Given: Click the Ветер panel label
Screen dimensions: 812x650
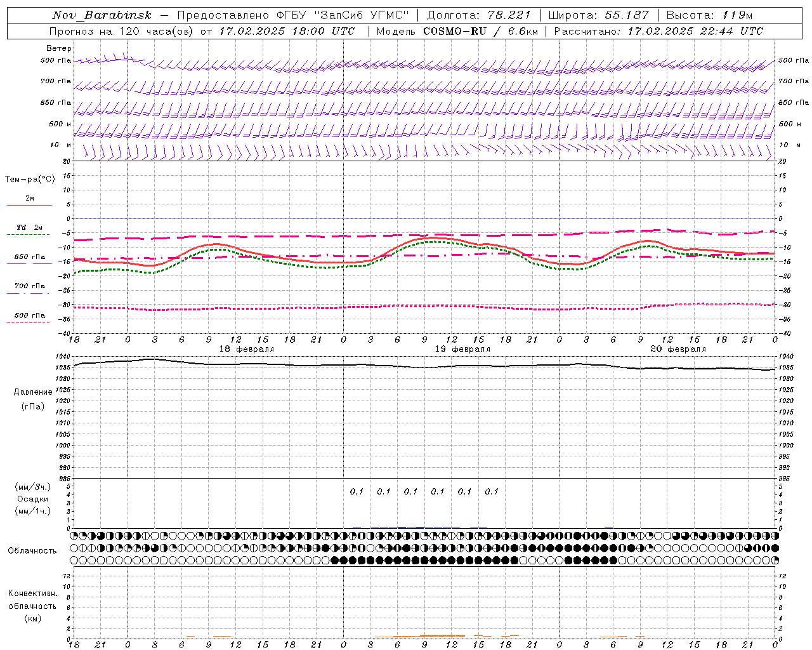Looking at the screenshot, I should (59, 48).
